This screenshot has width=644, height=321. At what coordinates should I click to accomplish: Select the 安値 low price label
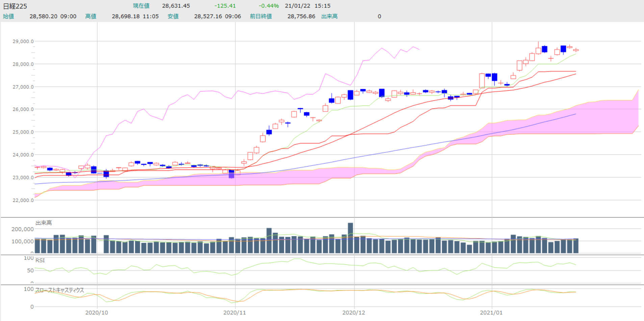coord(173,16)
